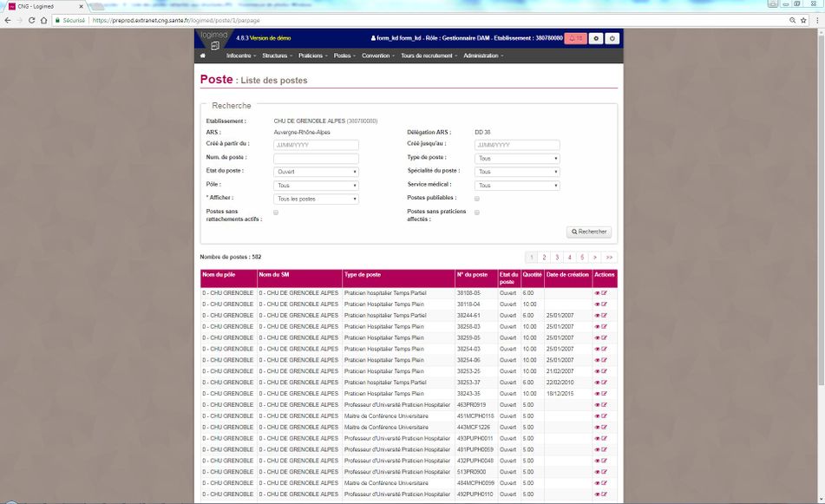Image resolution: width=825 pixels, height=504 pixels.
Task: Click the logimed logo
Action: coord(213,40)
